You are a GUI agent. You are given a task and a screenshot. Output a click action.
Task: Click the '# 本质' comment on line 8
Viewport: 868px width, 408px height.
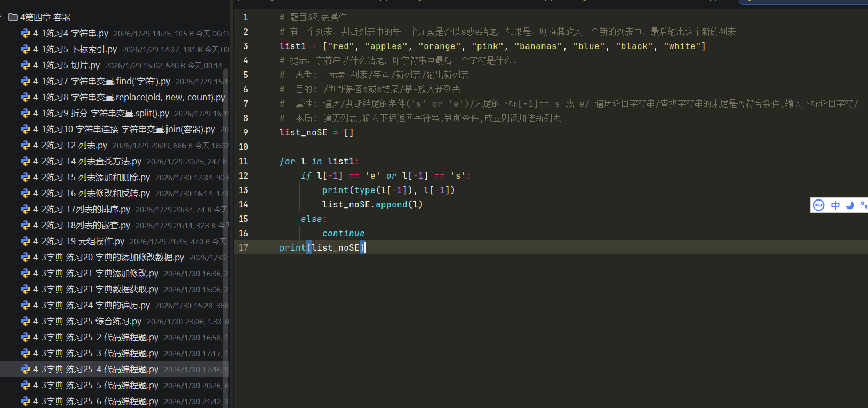420,118
